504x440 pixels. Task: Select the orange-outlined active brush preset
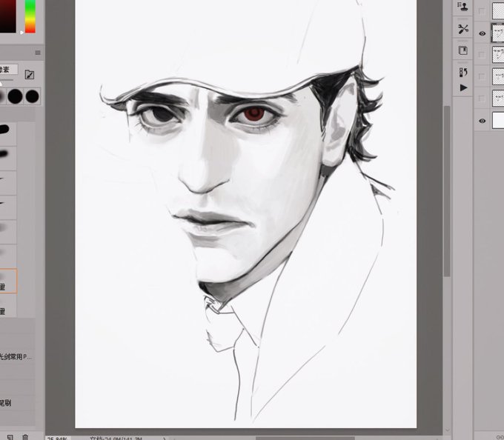7,281
